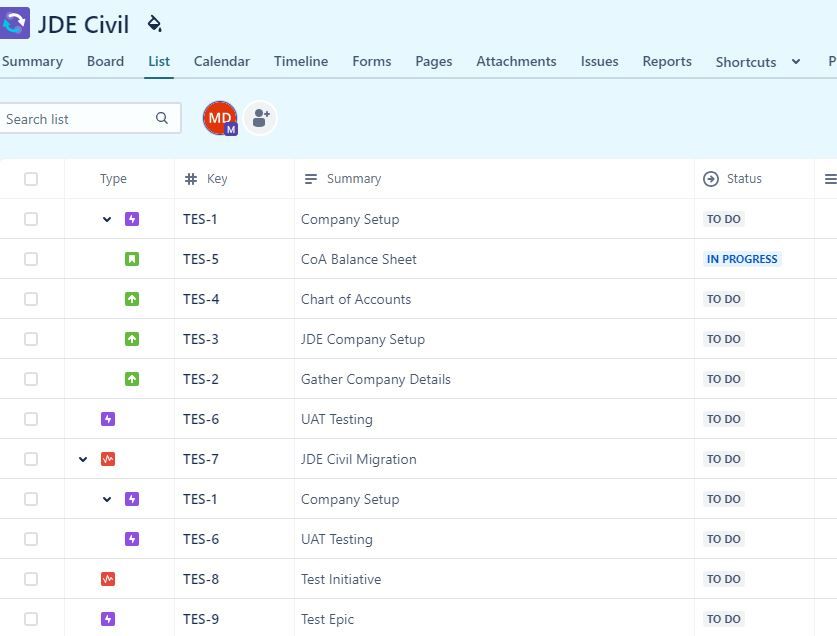
Task: Click the red initiative icon for TES-8
Action: [x=108, y=579]
